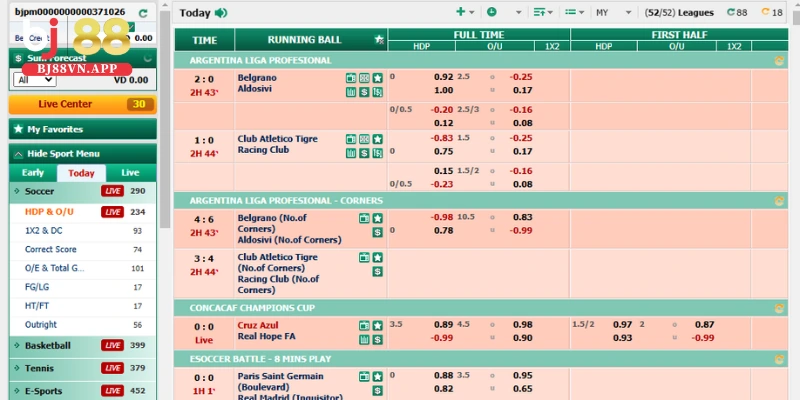Select FG/LG market
This screenshot has height=400, width=800.
coord(83,287)
